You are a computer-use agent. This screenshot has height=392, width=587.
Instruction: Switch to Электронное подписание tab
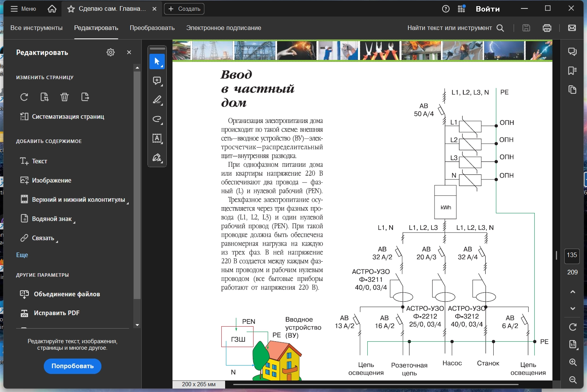coord(224,28)
